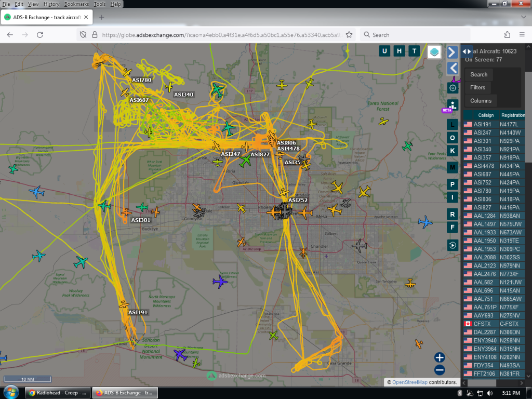This screenshot has height=399, width=532.
Task: Click ASI301 aircraft icon on map
Action: pyautogui.click(x=126, y=212)
